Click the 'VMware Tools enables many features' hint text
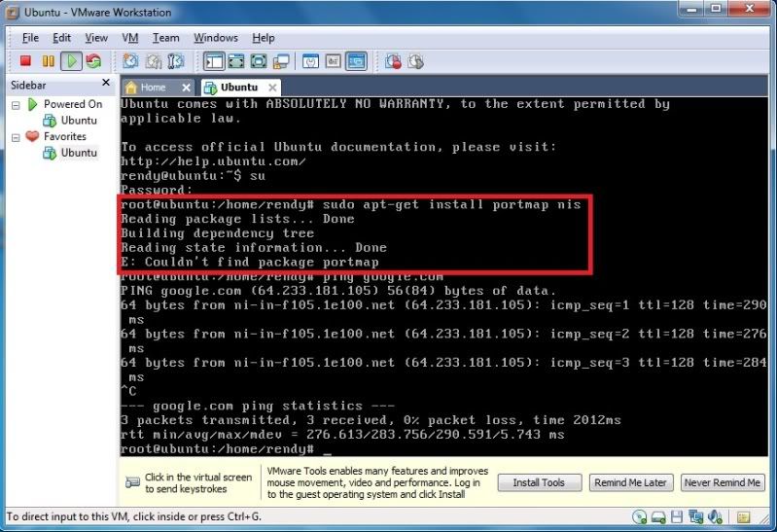 377,482
